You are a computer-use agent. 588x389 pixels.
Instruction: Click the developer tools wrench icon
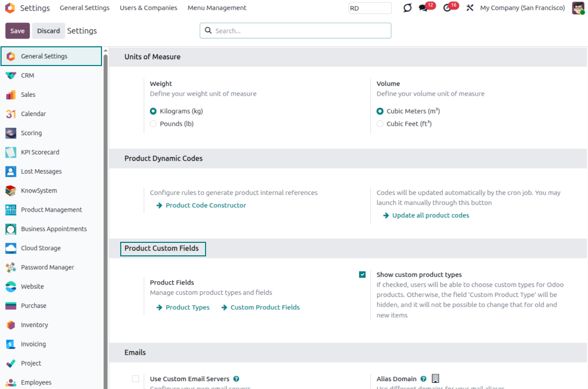point(470,8)
